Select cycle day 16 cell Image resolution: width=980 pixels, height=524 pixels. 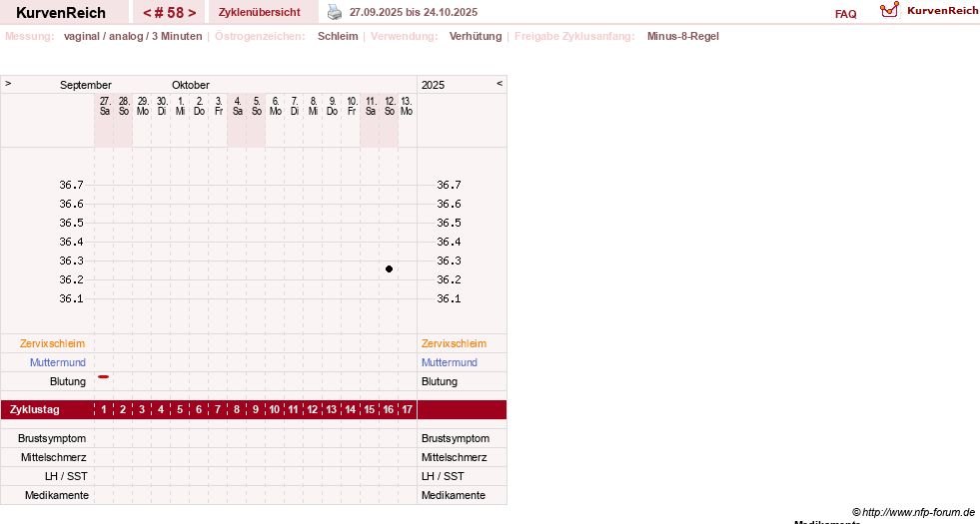pyautogui.click(x=389, y=409)
